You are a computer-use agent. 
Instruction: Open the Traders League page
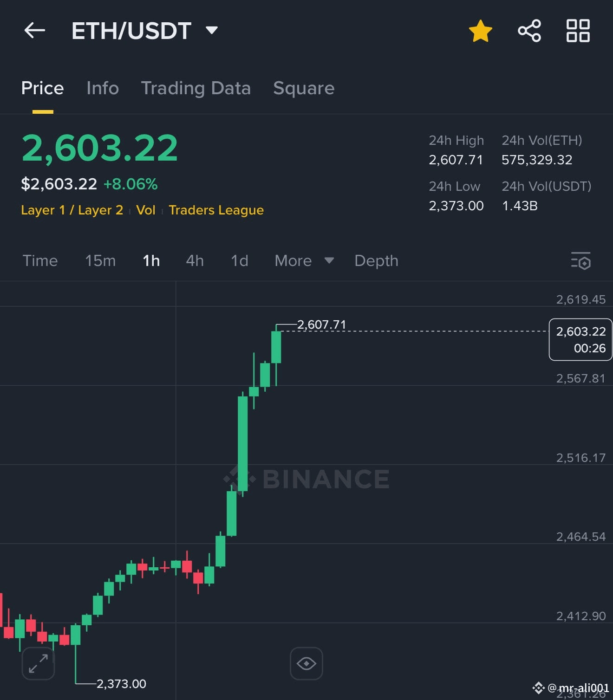point(216,210)
